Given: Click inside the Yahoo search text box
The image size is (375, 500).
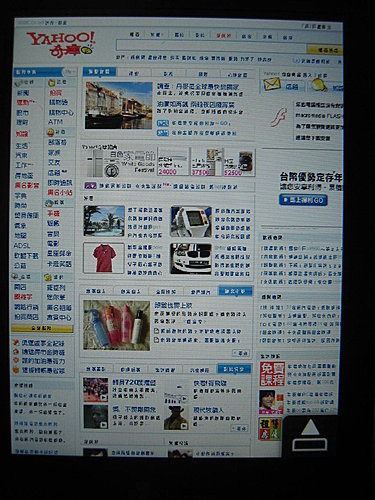Looking at the screenshot, I should point(211,46).
